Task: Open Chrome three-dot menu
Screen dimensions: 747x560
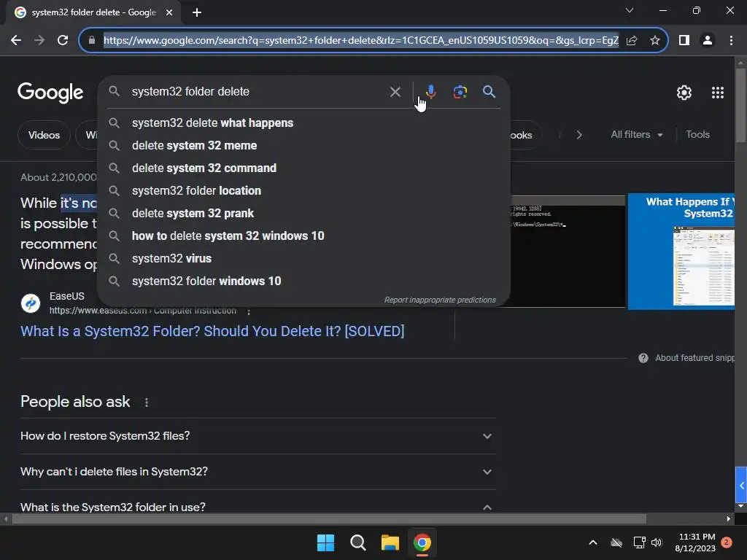Action: [x=731, y=41]
